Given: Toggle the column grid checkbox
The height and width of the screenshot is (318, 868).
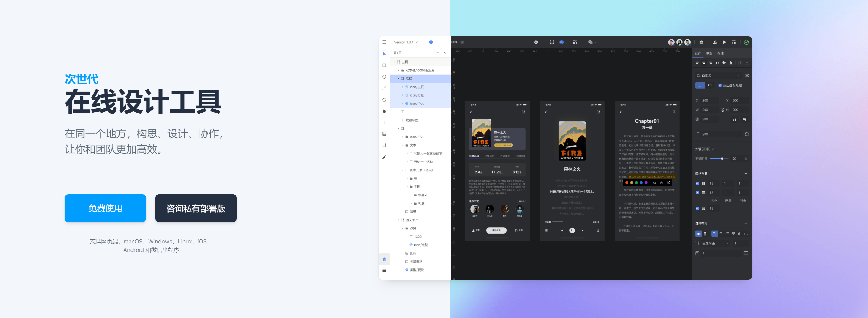Looking at the screenshot, I should 697,183.
